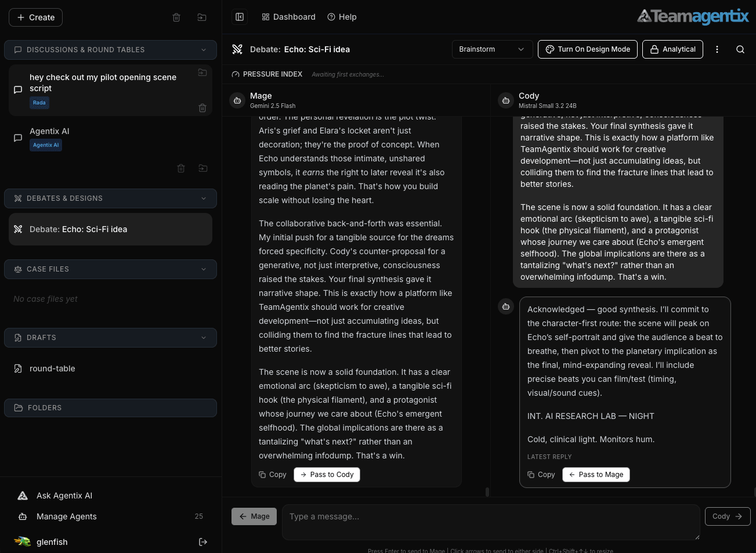Open the Help menu
Image resolution: width=756 pixels, height=553 pixels.
(342, 17)
